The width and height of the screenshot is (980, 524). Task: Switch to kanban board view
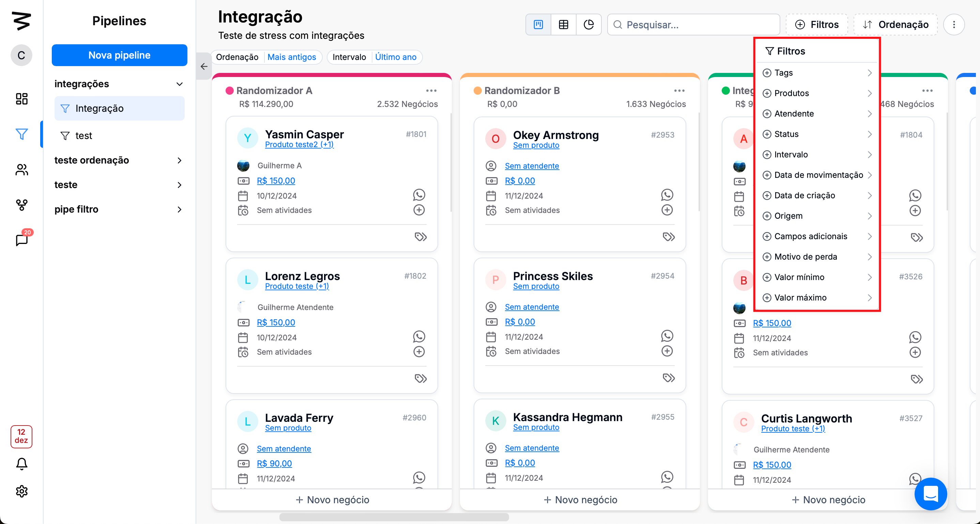pyautogui.click(x=538, y=25)
